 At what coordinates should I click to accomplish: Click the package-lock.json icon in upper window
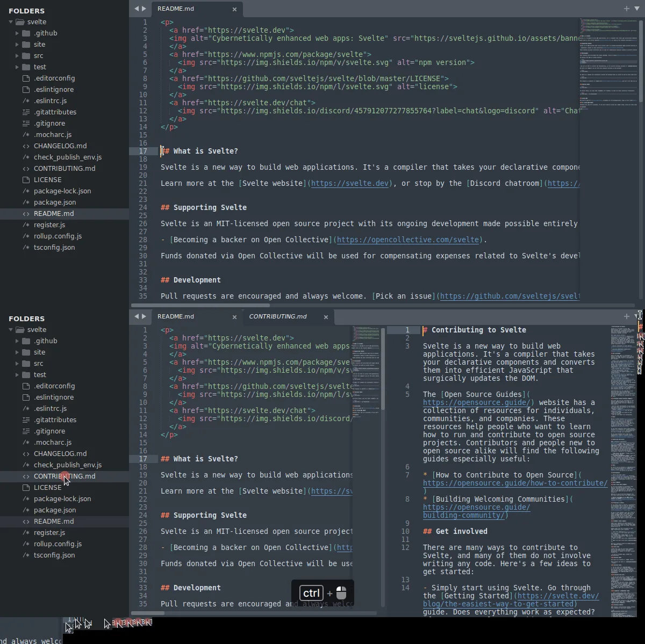[26, 191]
